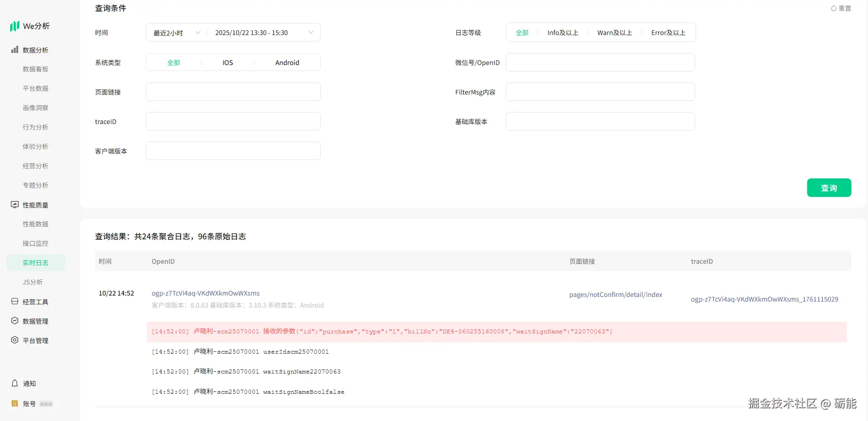
Task: Open 通知 menu label
Action: (30, 384)
